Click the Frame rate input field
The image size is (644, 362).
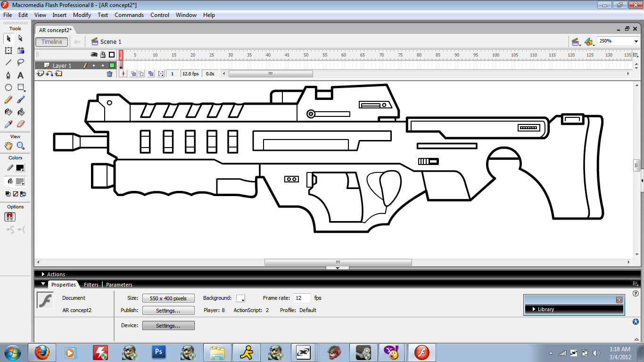[302, 298]
